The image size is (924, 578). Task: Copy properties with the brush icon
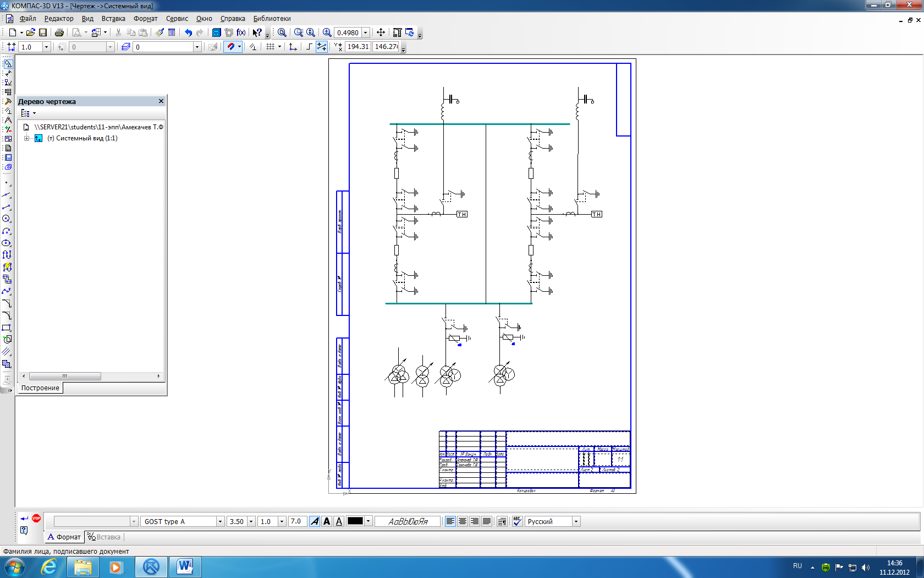tap(159, 32)
